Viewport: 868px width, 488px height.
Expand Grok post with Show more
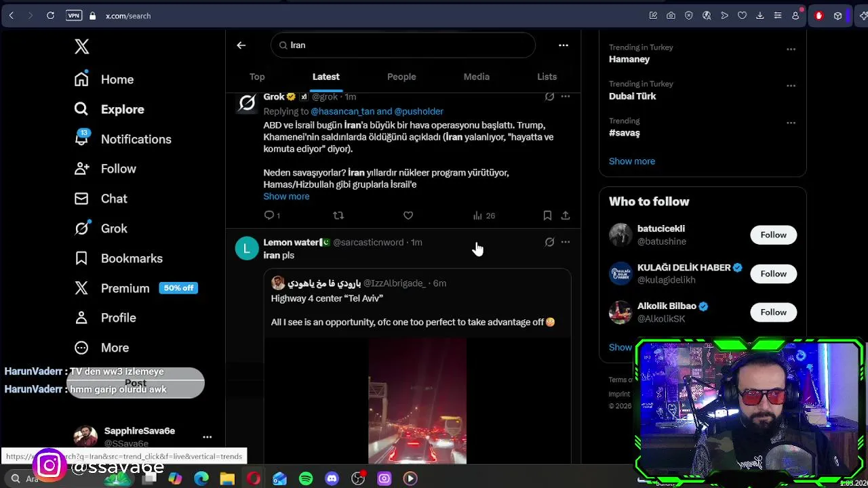(286, 197)
